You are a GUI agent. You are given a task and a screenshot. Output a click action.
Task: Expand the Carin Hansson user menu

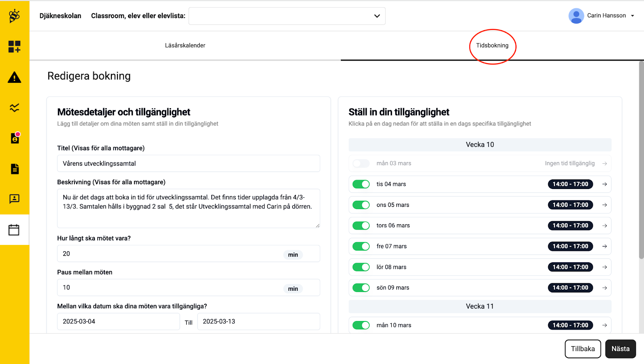click(x=602, y=16)
